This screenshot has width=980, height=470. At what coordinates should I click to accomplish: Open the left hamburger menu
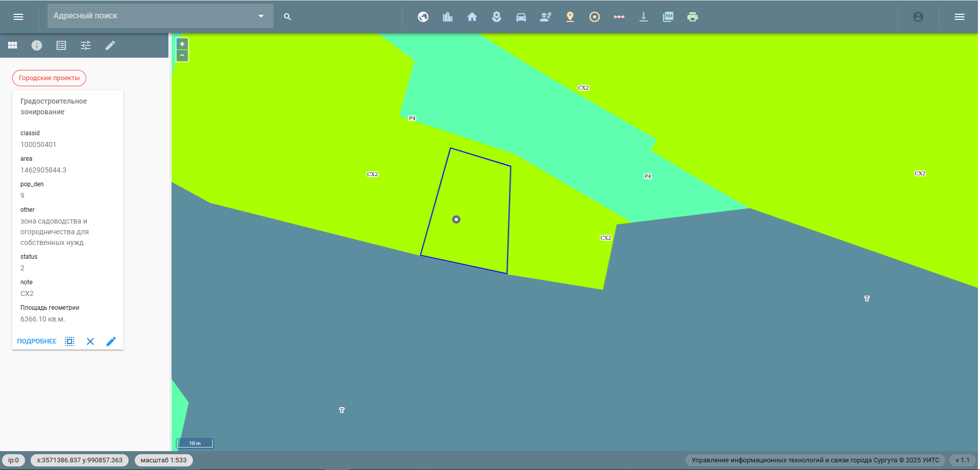[x=18, y=17]
